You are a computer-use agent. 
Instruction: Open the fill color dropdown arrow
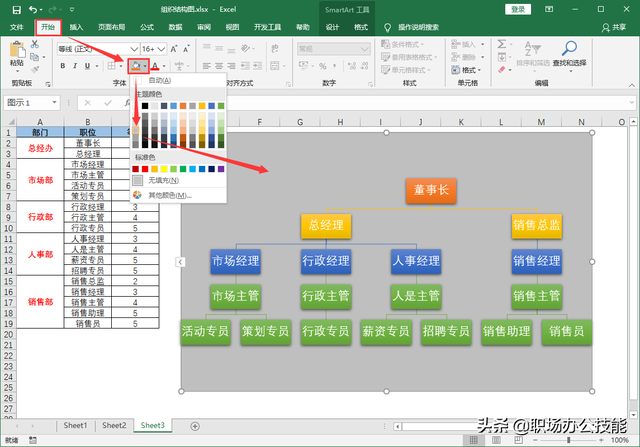145,66
